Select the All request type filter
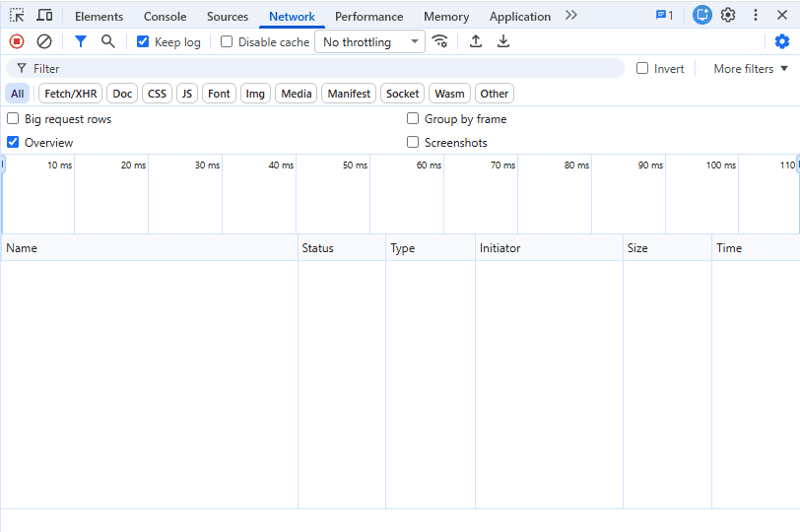Viewport: 800px width, 532px height. pos(18,94)
